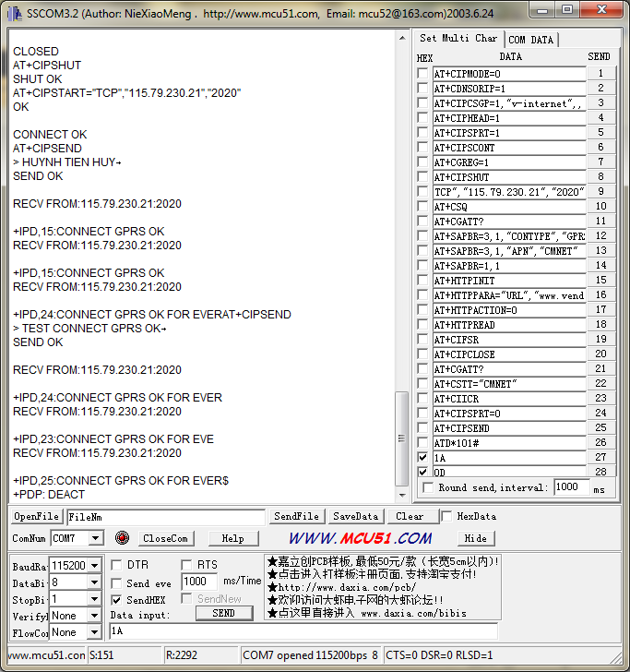
Task: Untick HEX checkbox for 0D row
Action: [422, 472]
